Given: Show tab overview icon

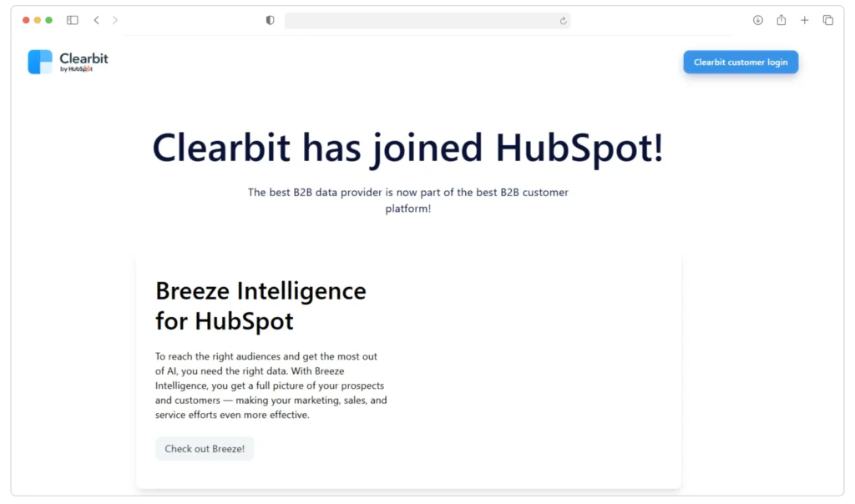Looking at the screenshot, I should [828, 20].
